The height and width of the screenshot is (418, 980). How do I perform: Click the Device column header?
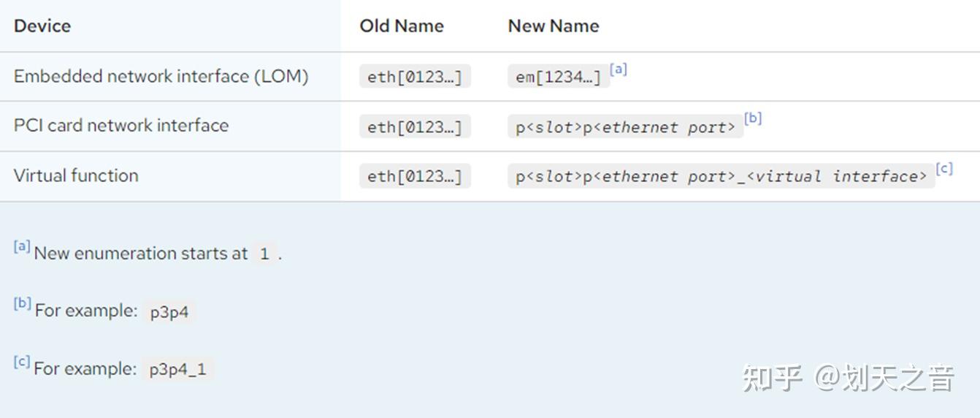click(x=42, y=26)
